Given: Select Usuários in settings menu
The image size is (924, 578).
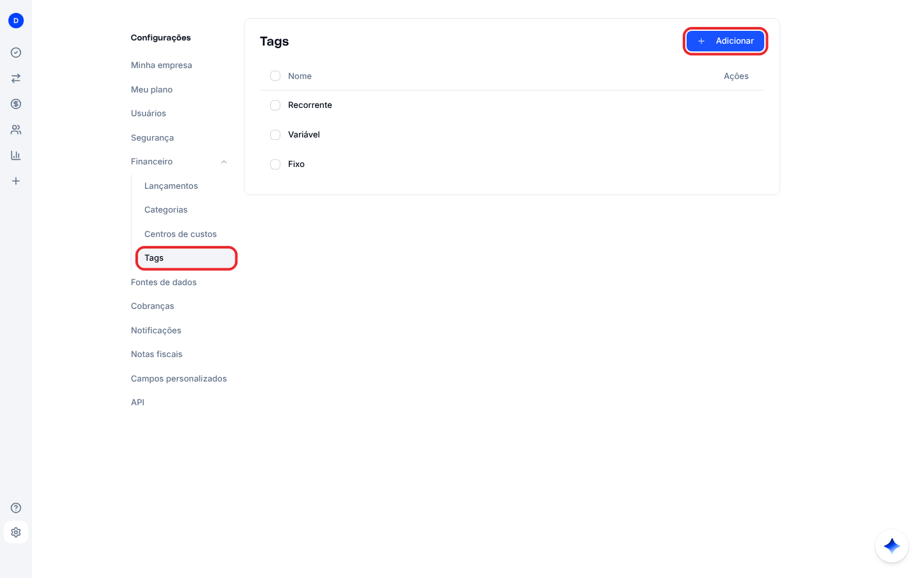Looking at the screenshot, I should click(149, 114).
